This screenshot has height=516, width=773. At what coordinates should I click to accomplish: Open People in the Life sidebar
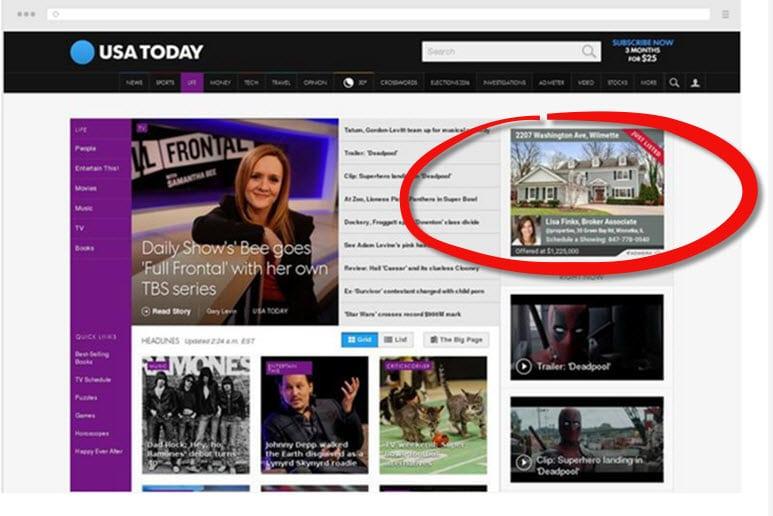(x=86, y=148)
